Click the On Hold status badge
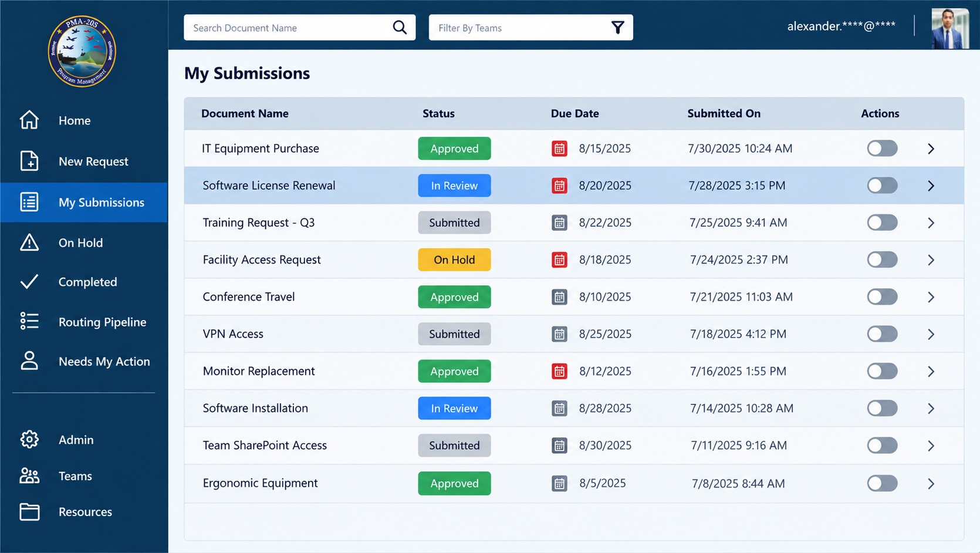This screenshot has height=553, width=980. (454, 259)
